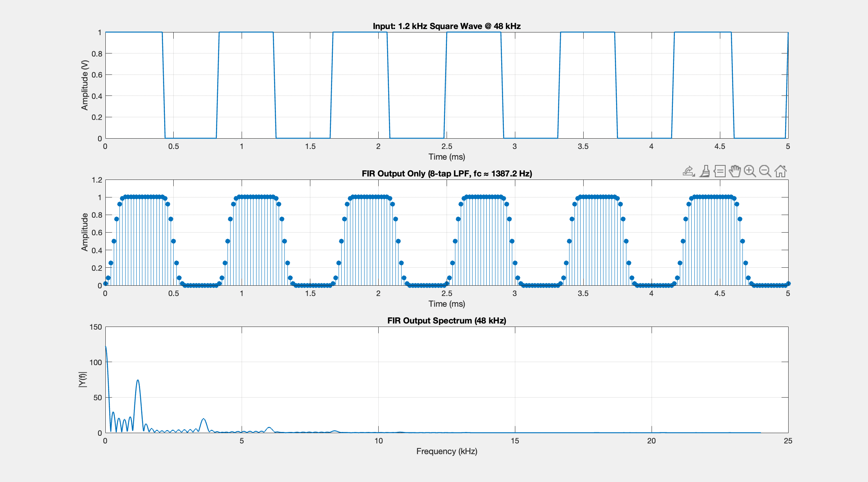Screen dimensions: 868x482
Task: Click the first stem marker at time zero
Action: [x=105, y=283]
